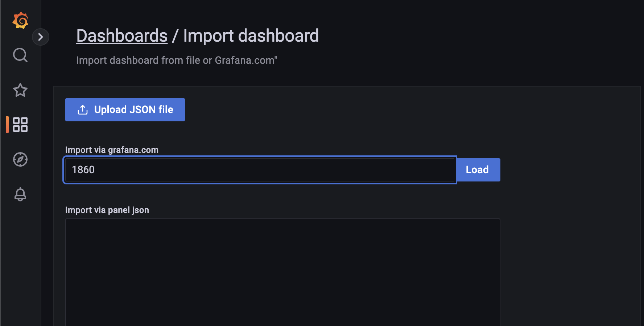
Task: Click the Upload JSON file button
Action: pos(125,110)
